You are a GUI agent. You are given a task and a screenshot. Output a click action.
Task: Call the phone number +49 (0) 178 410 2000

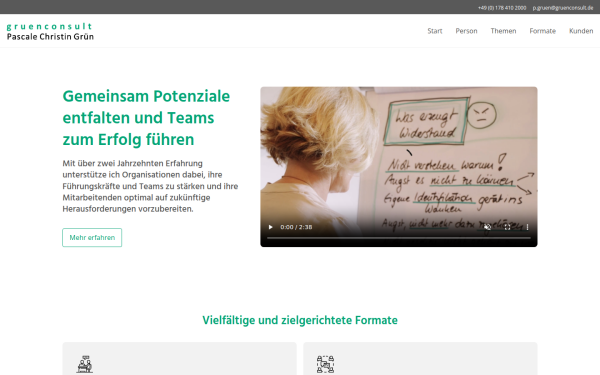pyautogui.click(x=502, y=8)
